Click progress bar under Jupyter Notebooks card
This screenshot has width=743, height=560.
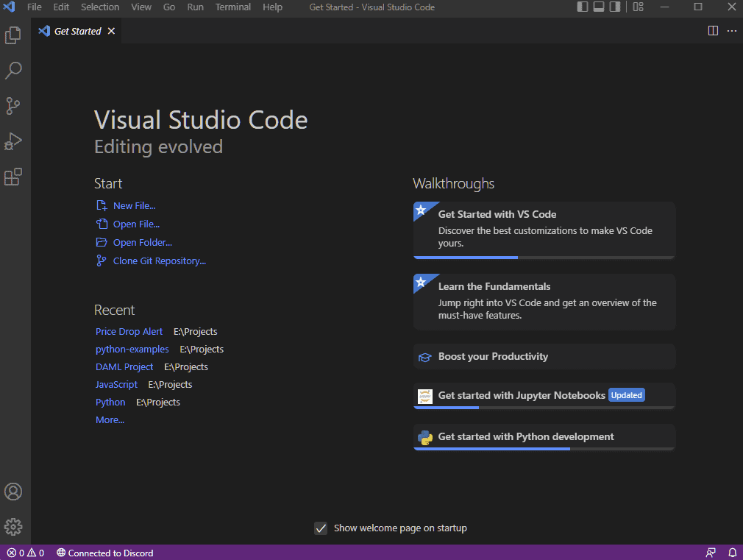(x=544, y=408)
